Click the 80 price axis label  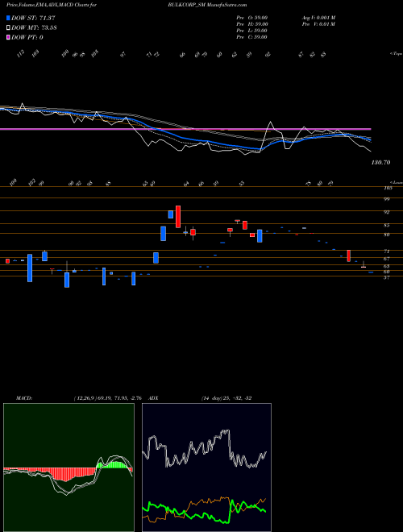pos(386,235)
